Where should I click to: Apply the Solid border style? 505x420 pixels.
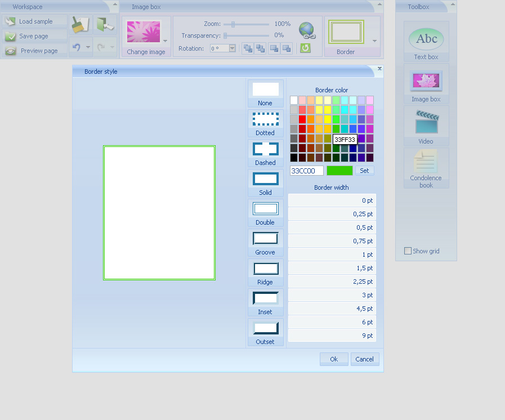(x=265, y=183)
